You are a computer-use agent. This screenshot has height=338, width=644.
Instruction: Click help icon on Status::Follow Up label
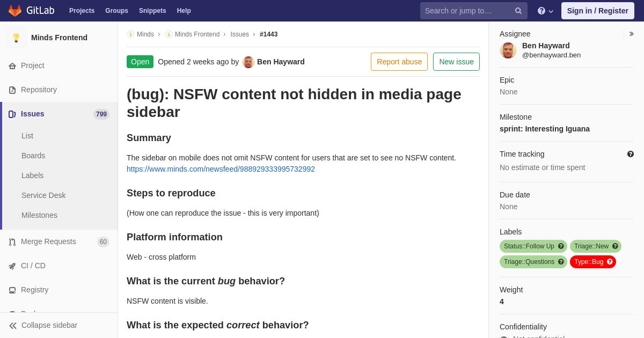coord(561,246)
